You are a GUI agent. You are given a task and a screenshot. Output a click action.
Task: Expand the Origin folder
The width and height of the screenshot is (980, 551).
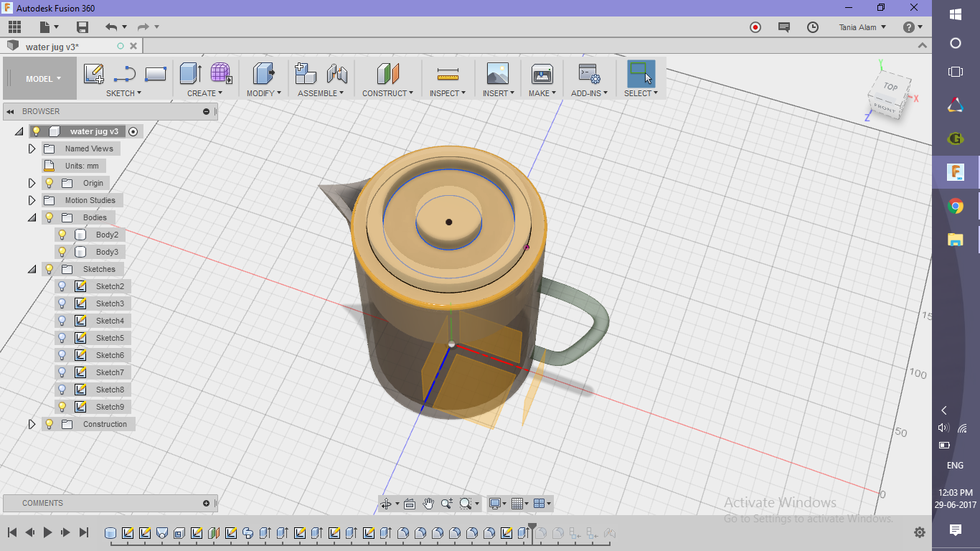tap(32, 183)
